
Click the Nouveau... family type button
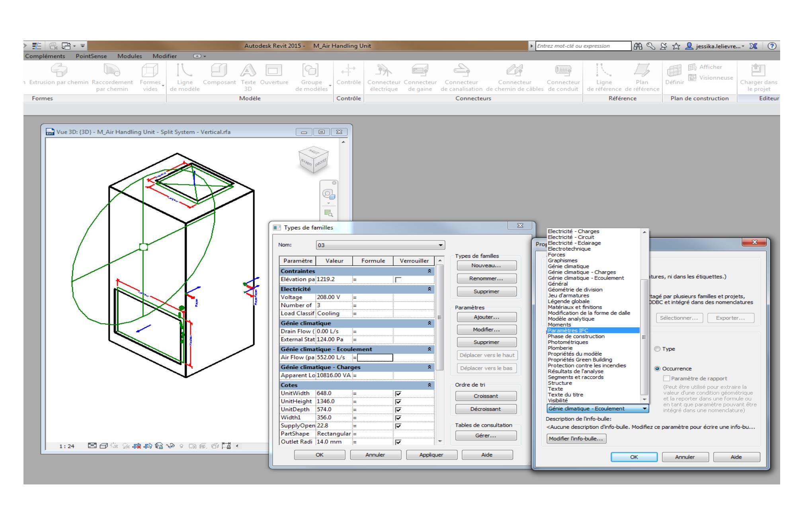486,266
